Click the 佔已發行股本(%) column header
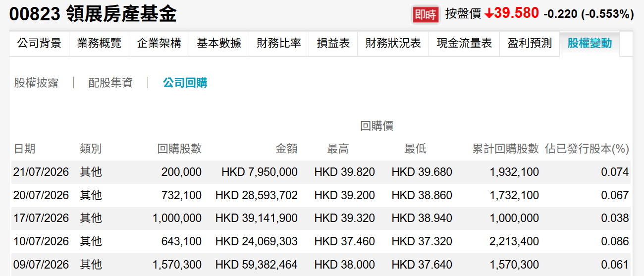 (587, 149)
